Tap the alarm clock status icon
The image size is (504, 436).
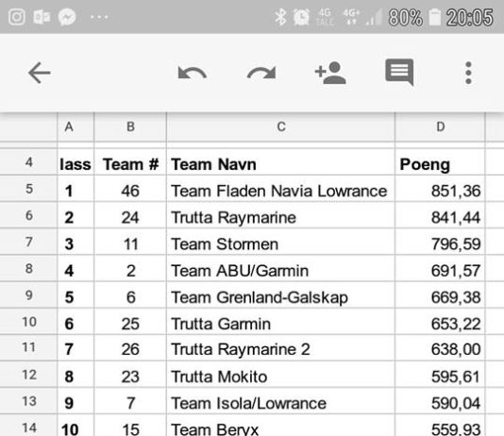coord(301,17)
